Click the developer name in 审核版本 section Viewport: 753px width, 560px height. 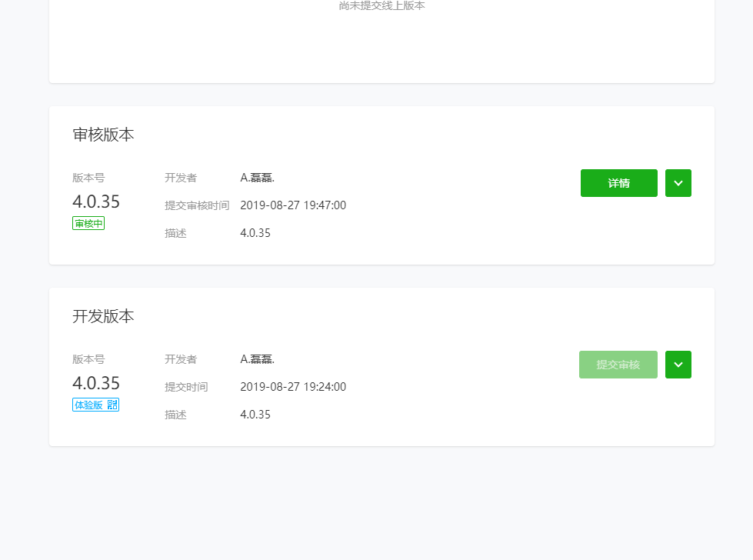[x=257, y=178]
